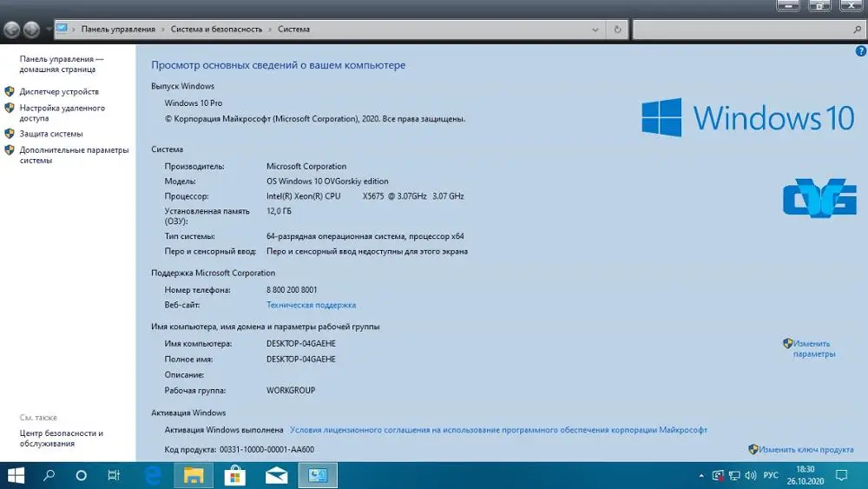Switch input language 'РУС'

(x=771, y=475)
